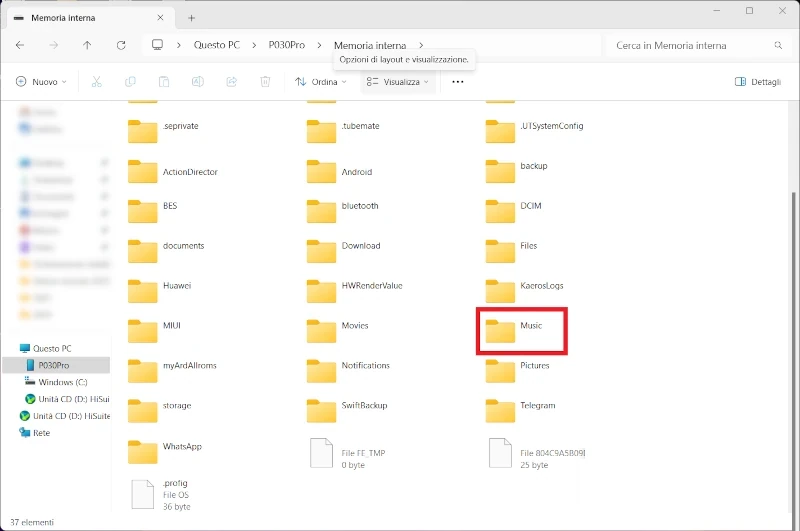Open the Ordina sort dropdown
This screenshot has height=531, width=800.
(321, 82)
